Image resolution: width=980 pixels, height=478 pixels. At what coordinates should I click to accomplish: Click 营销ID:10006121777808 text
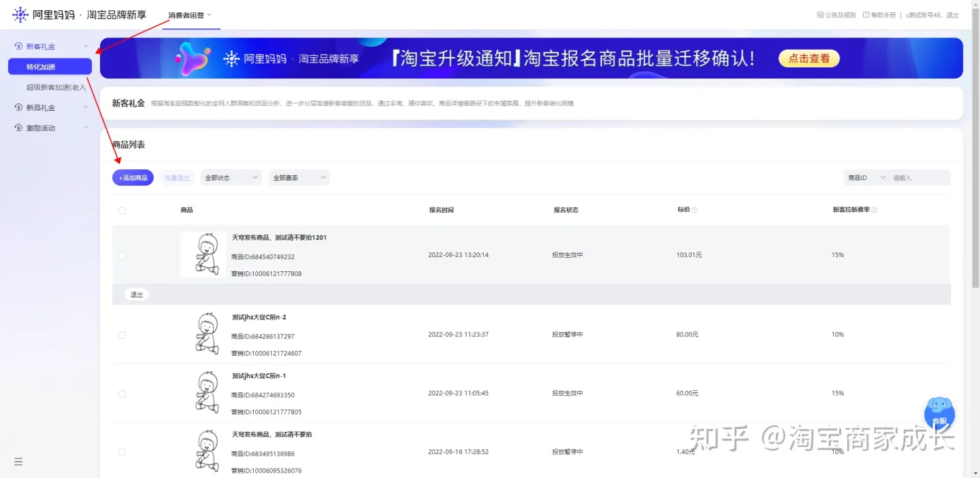(266, 274)
